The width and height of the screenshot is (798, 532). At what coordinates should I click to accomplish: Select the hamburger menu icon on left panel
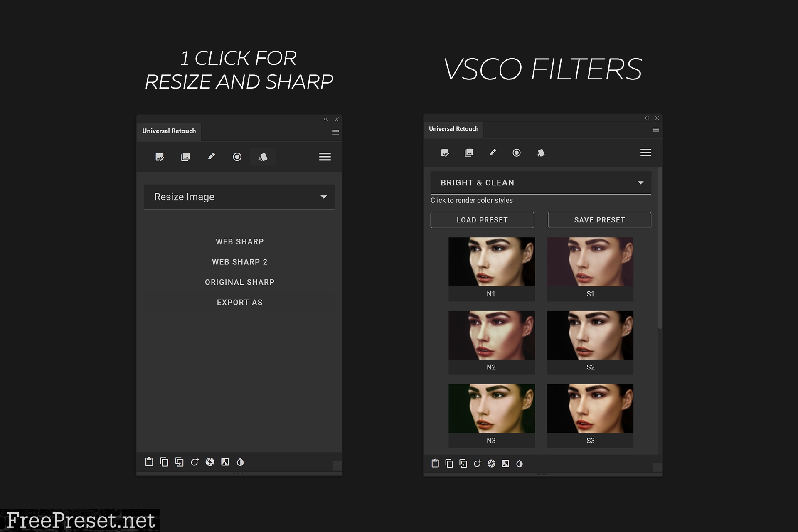[325, 157]
